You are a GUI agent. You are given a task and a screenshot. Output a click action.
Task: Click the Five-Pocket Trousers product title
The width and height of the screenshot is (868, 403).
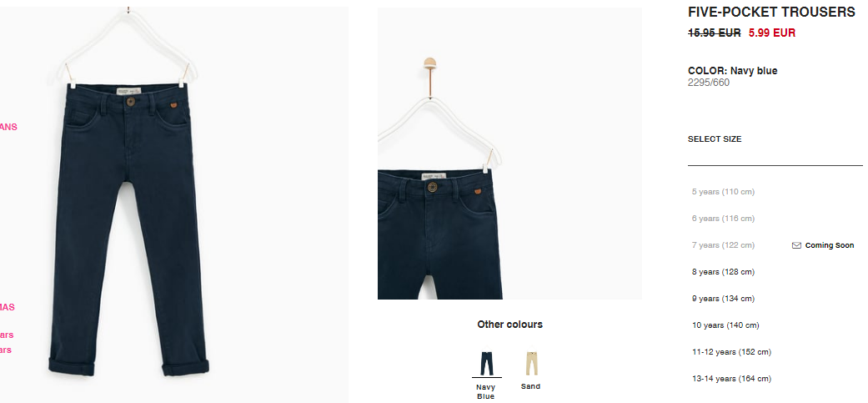click(771, 12)
